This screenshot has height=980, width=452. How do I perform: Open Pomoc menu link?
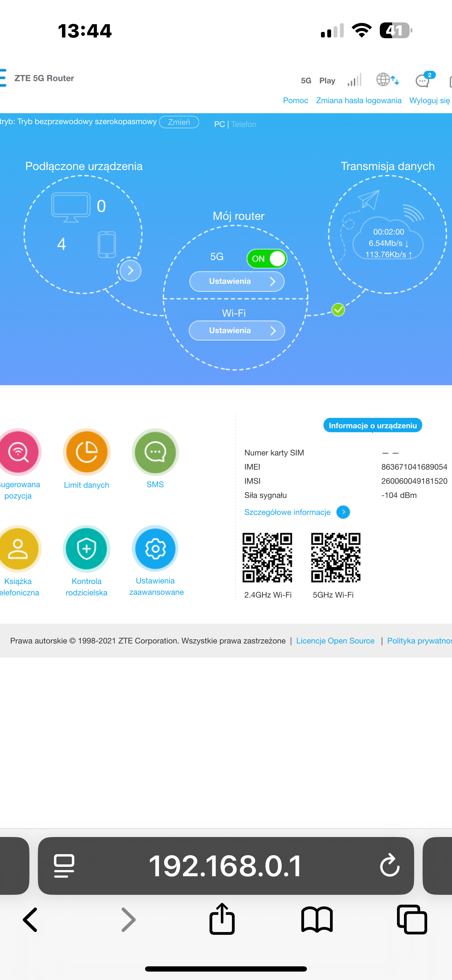point(295,101)
